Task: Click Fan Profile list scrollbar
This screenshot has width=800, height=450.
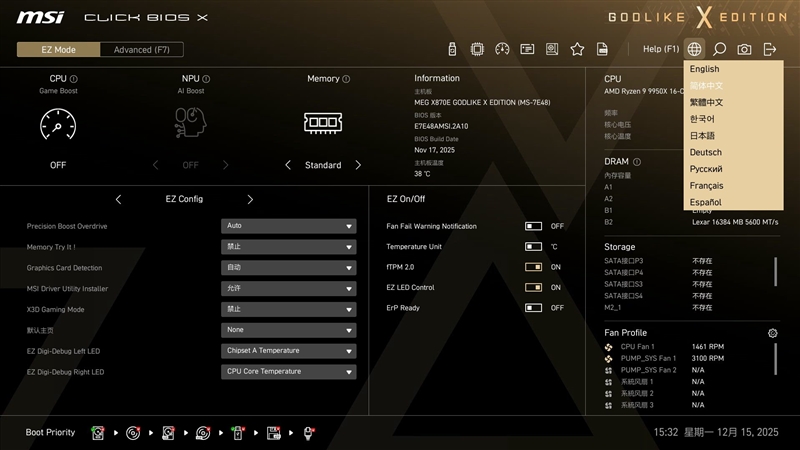Action: click(776, 359)
